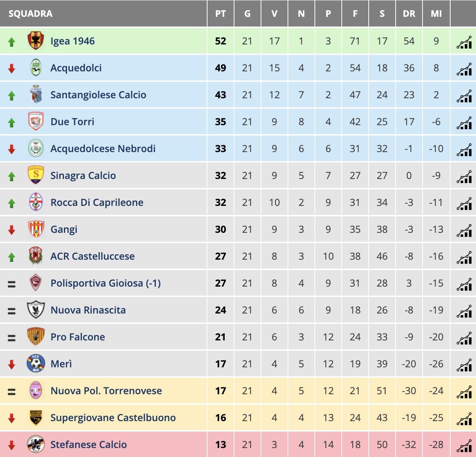This screenshot has width=476, height=457.
Task: Sort table by MI column header
Action: coord(436,14)
